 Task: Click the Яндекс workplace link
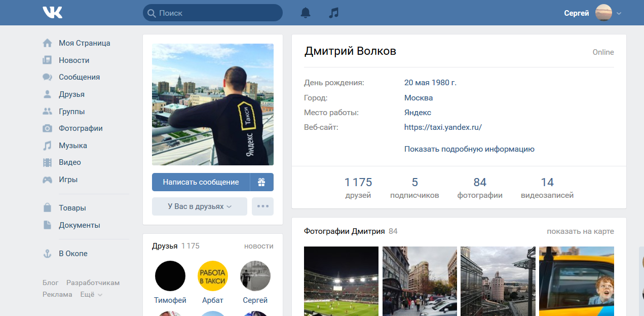click(x=418, y=113)
